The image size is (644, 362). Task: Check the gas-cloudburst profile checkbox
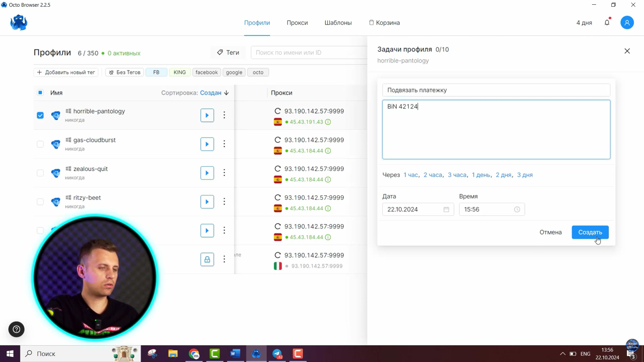pyautogui.click(x=40, y=144)
